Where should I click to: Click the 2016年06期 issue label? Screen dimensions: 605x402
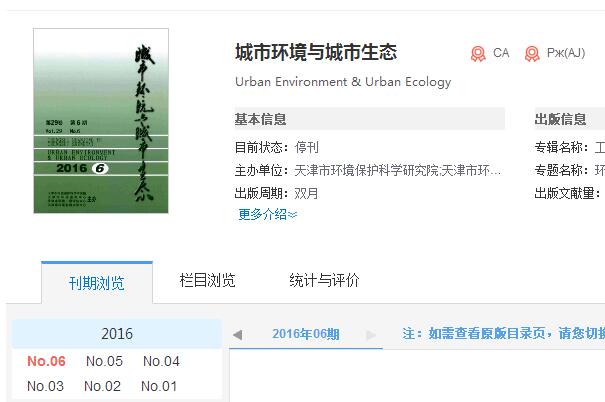click(x=306, y=334)
